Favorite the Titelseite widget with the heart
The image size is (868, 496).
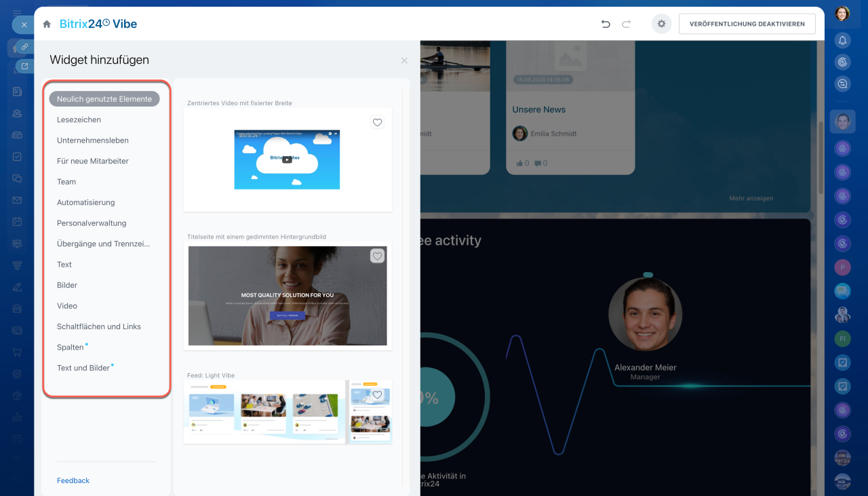pyautogui.click(x=378, y=256)
